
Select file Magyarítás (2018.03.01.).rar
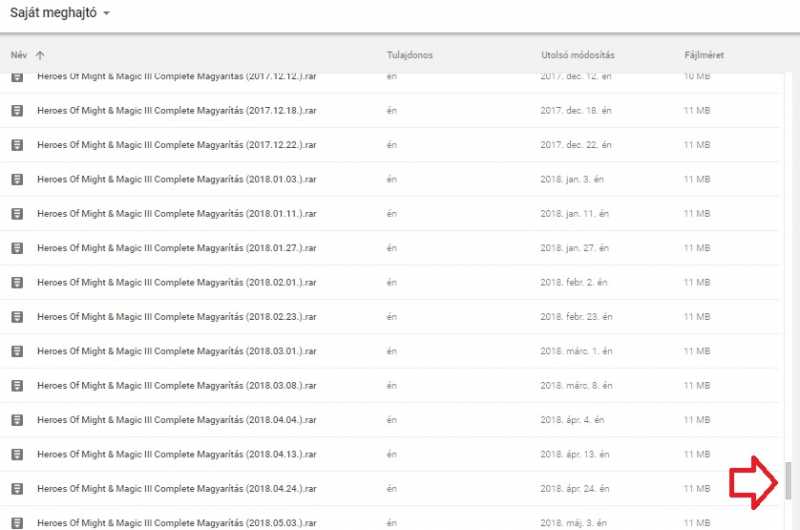click(x=177, y=351)
